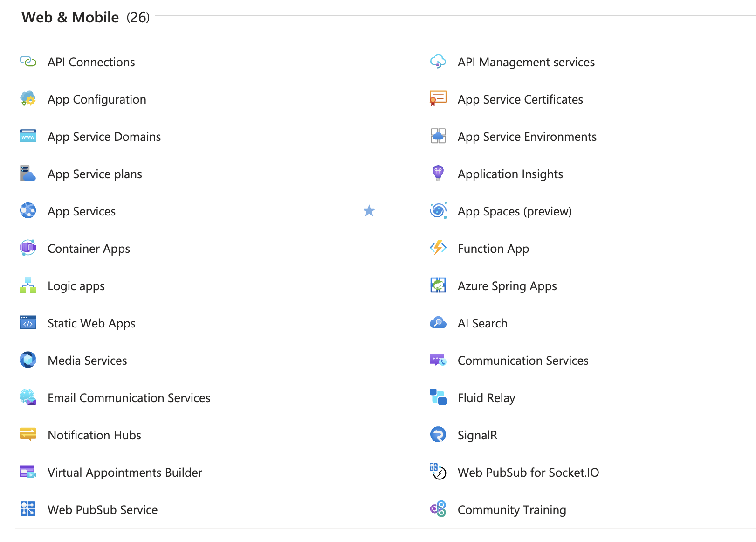Click the Web PubSub Service icon
Image resolution: width=756 pixels, height=542 pixels.
[x=28, y=509]
